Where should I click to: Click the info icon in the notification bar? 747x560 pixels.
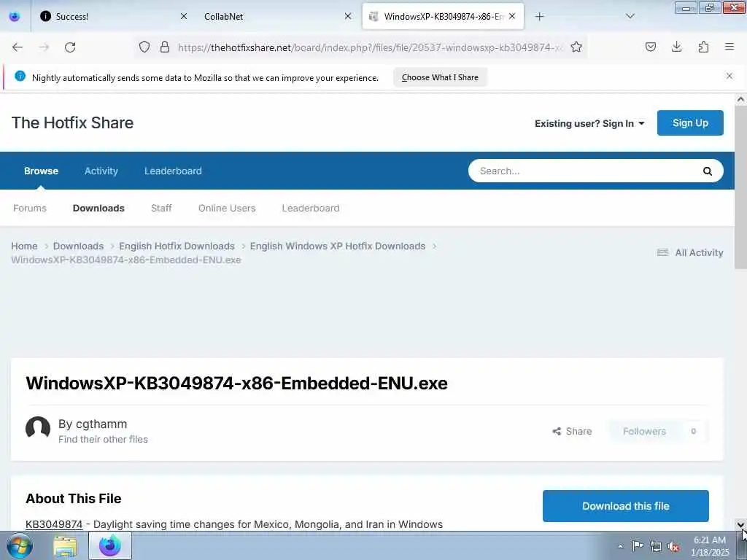click(x=20, y=76)
